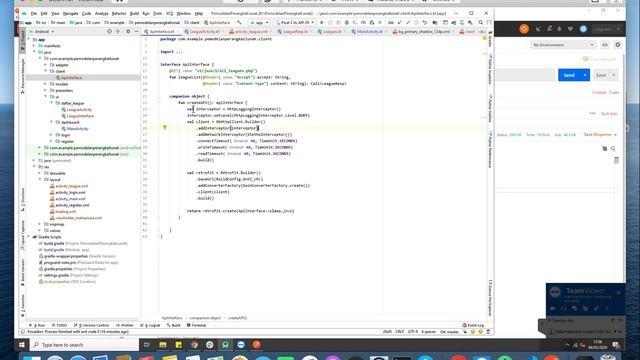Switch to the LeagueActivity.kt editor tab

[204, 31]
